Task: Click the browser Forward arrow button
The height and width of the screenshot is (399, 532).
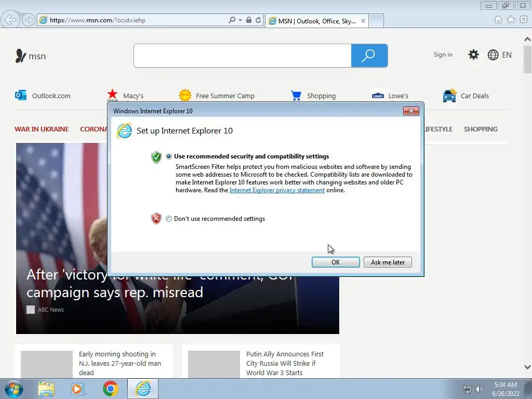Action: click(28, 20)
